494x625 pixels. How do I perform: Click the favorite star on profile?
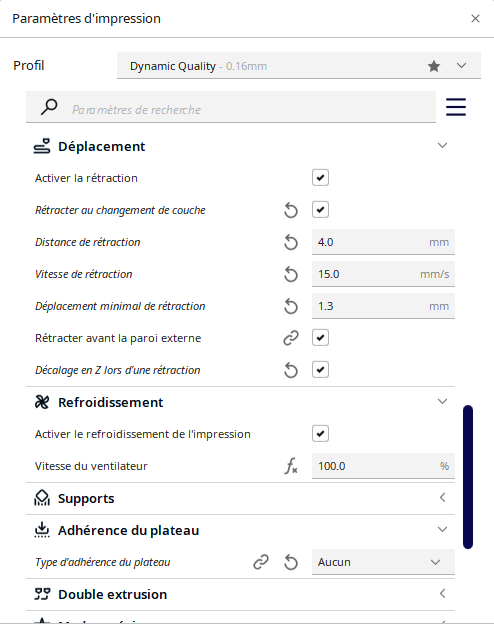[x=434, y=66]
